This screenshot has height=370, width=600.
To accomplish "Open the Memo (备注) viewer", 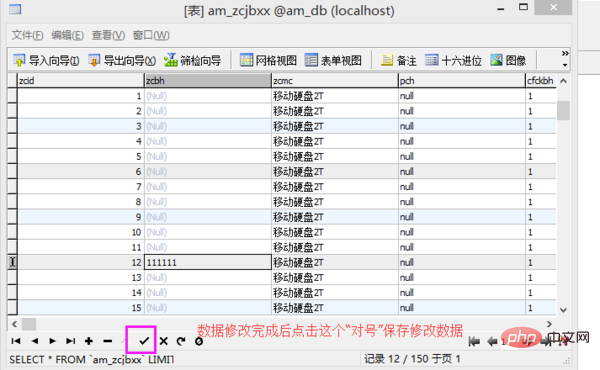I will pos(398,60).
